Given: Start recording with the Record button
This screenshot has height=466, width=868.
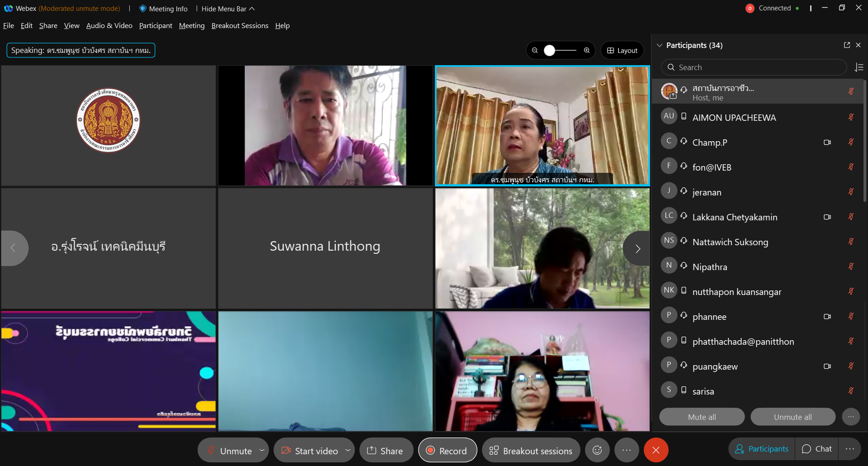Looking at the screenshot, I should tap(447, 451).
